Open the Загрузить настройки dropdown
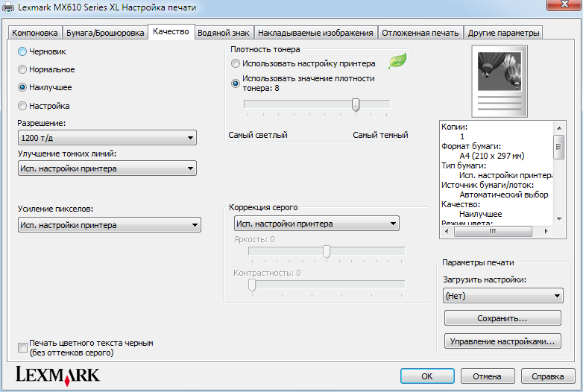583x392 pixels. pos(503,296)
